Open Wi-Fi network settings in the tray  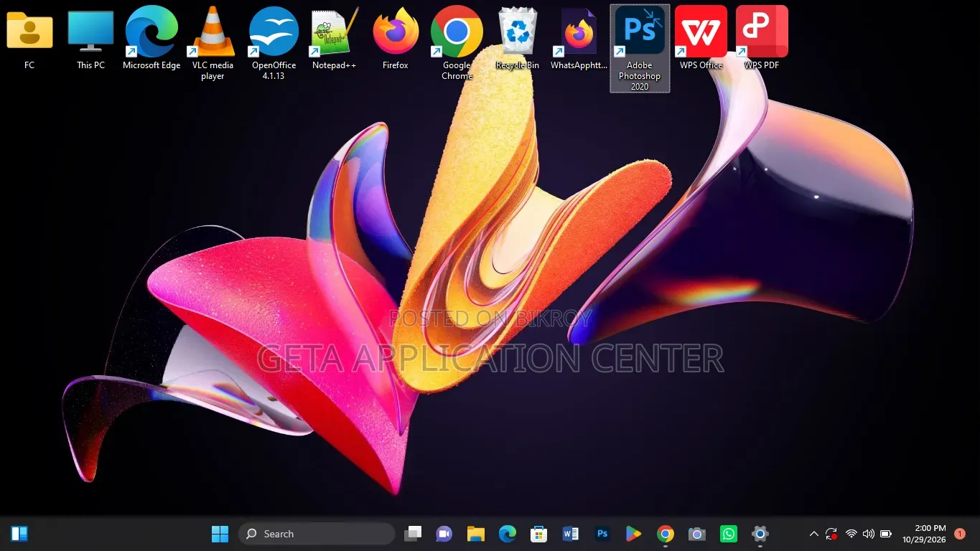coord(851,534)
